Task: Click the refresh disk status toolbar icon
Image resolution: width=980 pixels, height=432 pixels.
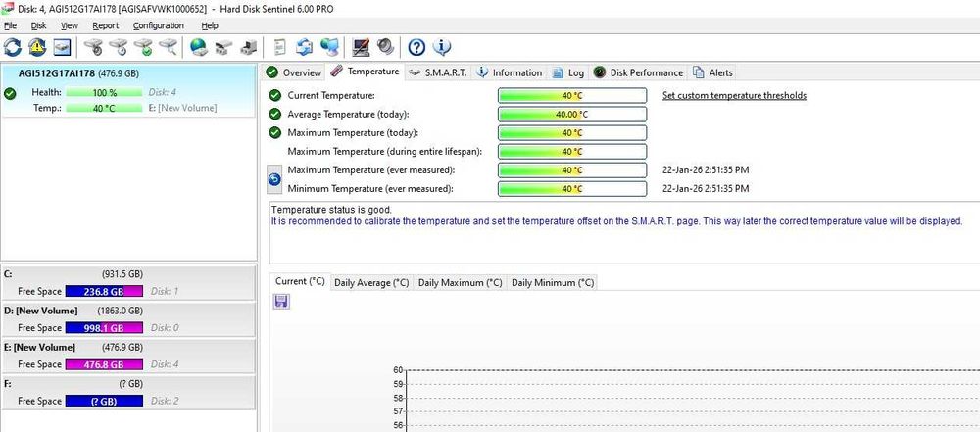Action: [x=13, y=47]
